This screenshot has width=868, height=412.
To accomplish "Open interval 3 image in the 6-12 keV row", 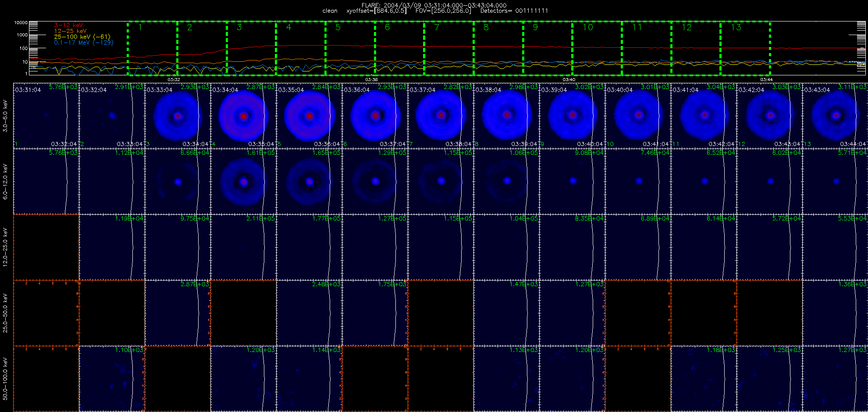I will tap(178, 181).
